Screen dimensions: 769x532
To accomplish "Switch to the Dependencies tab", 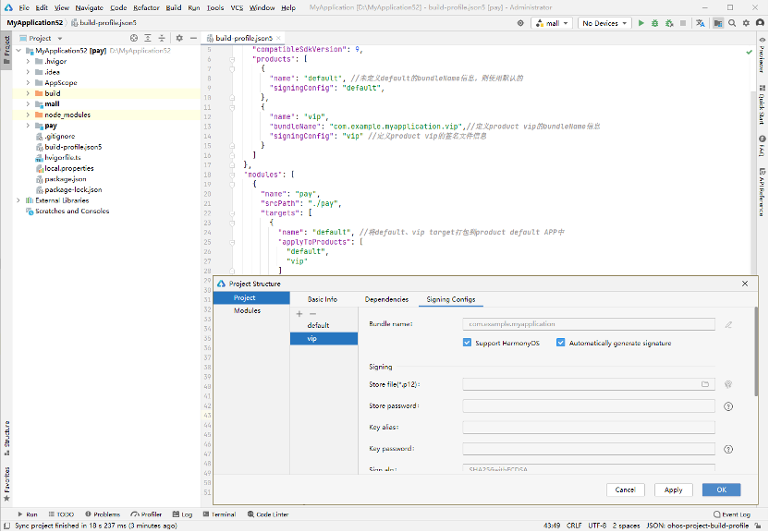I will (x=386, y=299).
